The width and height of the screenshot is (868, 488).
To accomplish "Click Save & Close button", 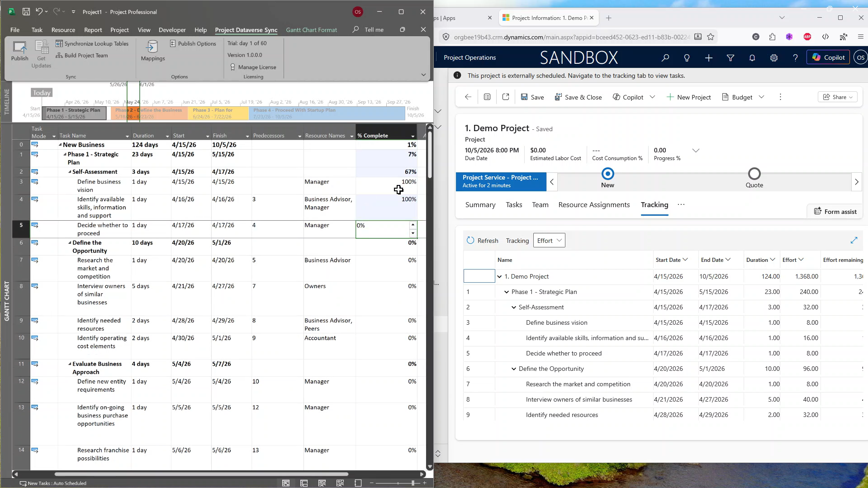I will [x=578, y=97].
